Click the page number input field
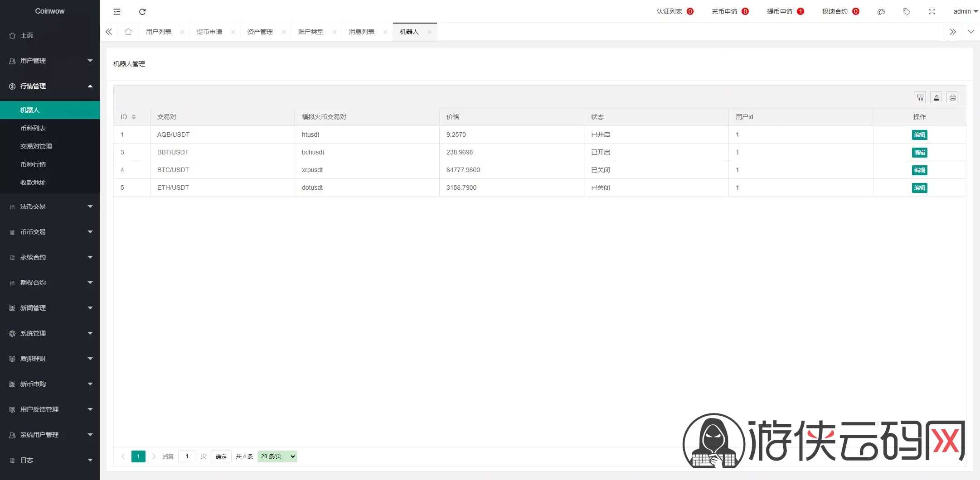The height and width of the screenshot is (480, 980). pos(187,456)
